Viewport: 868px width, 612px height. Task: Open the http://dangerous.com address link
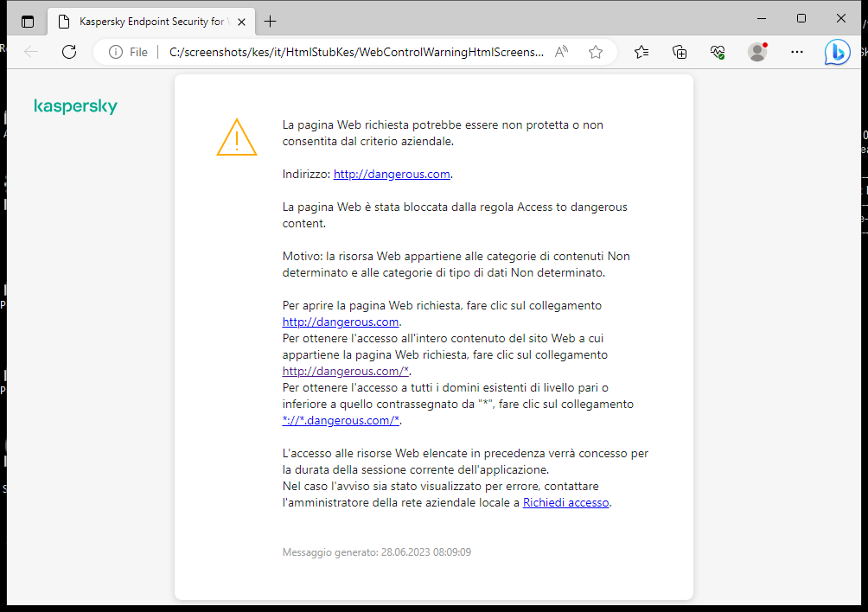(x=391, y=174)
